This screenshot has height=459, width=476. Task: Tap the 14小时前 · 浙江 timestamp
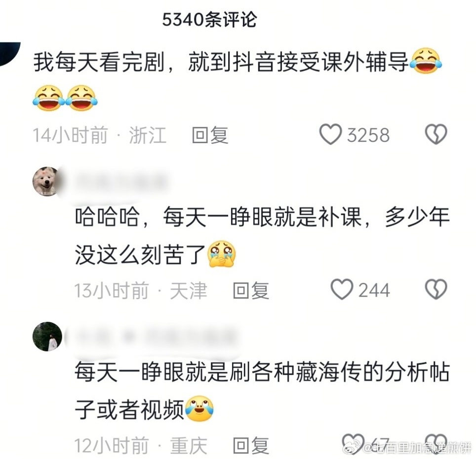(100, 135)
